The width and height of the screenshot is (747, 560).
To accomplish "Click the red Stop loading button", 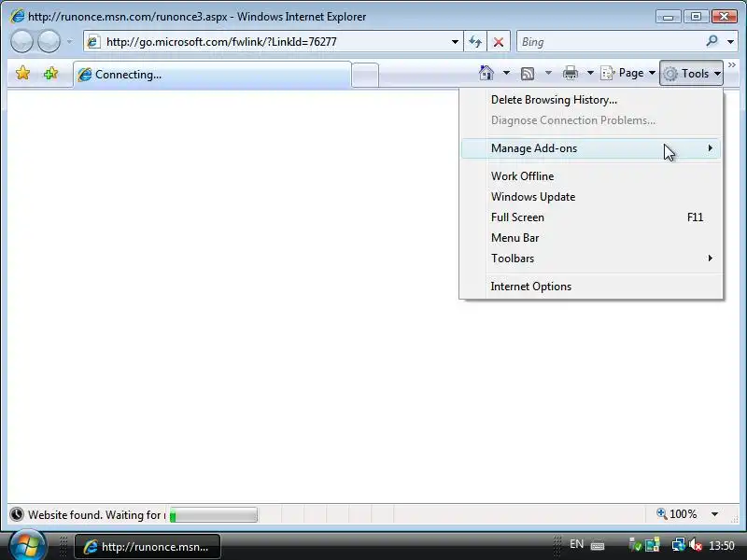I will pyautogui.click(x=499, y=42).
